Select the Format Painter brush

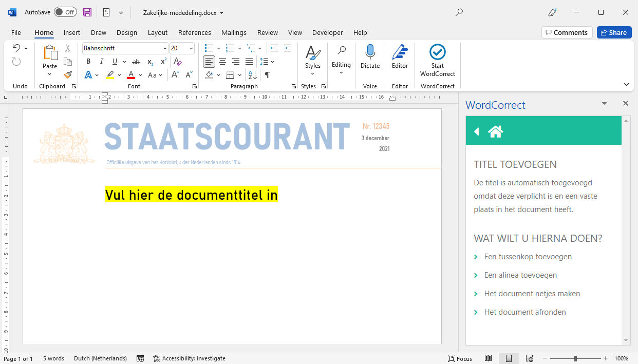tap(68, 75)
